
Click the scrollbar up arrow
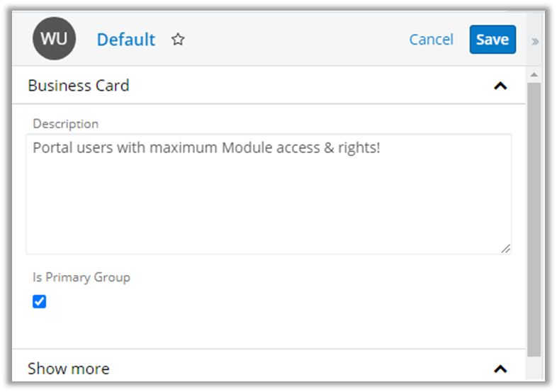[534, 74]
